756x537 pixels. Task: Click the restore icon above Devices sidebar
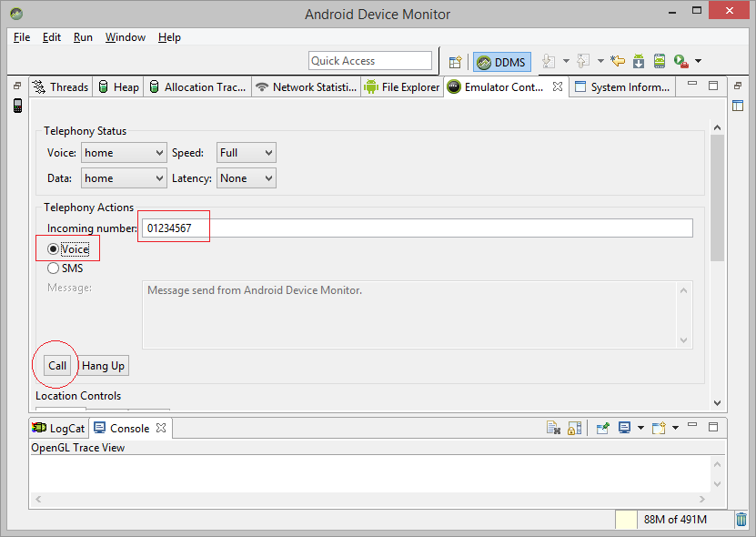(17, 86)
